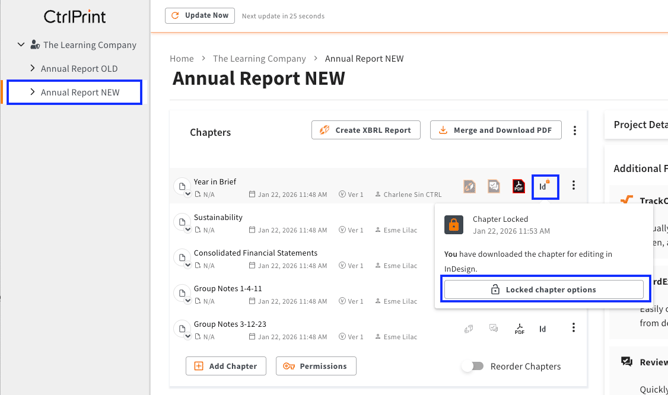
Task: Click the Group Notes 3-12-23 chapter title
Action: 230,324
